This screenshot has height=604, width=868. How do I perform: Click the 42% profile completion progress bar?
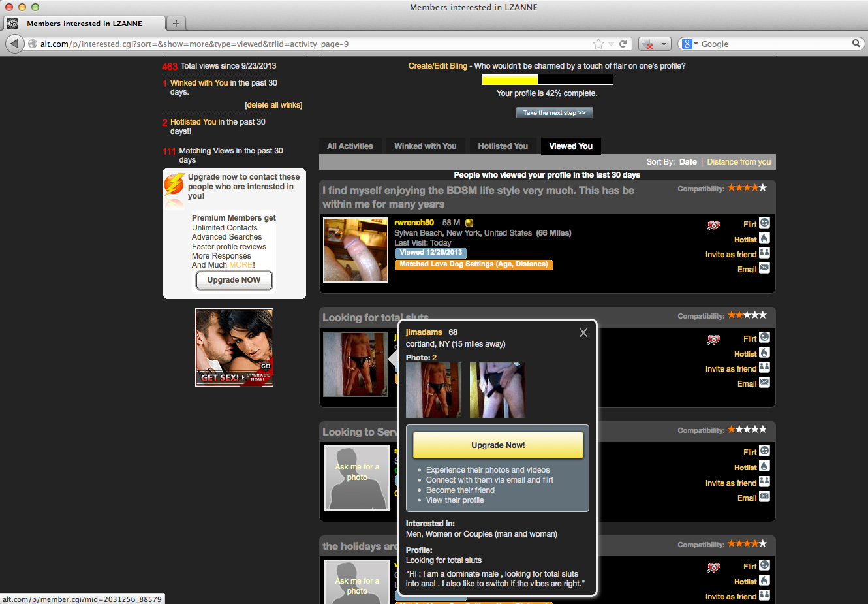click(x=547, y=79)
